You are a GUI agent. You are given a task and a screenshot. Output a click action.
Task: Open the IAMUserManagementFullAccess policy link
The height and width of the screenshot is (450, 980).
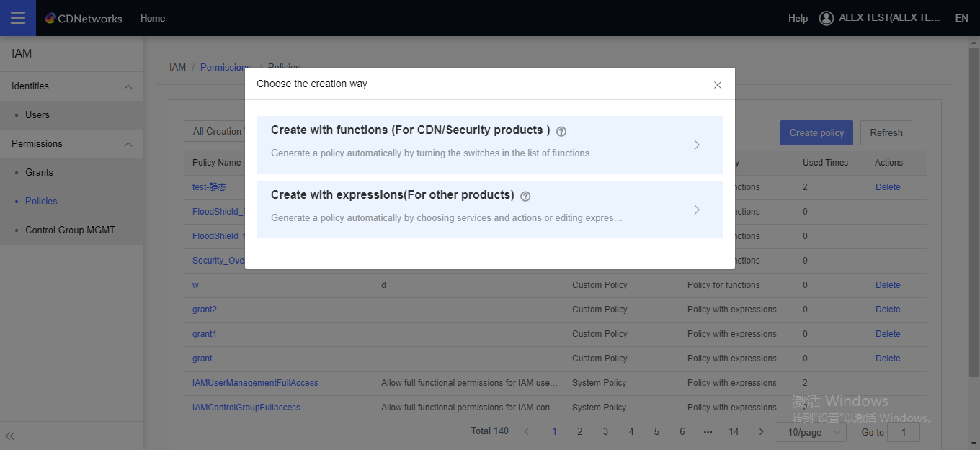(x=255, y=383)
